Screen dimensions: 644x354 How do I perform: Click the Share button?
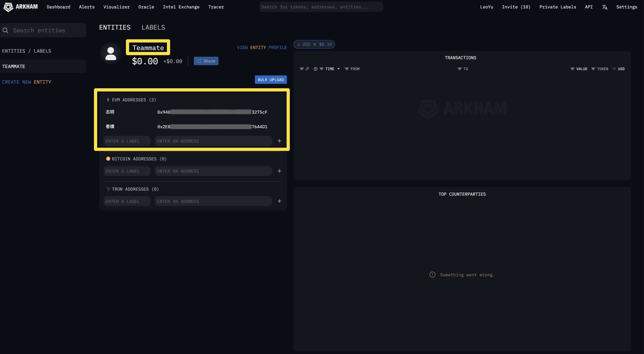(206, 61)
